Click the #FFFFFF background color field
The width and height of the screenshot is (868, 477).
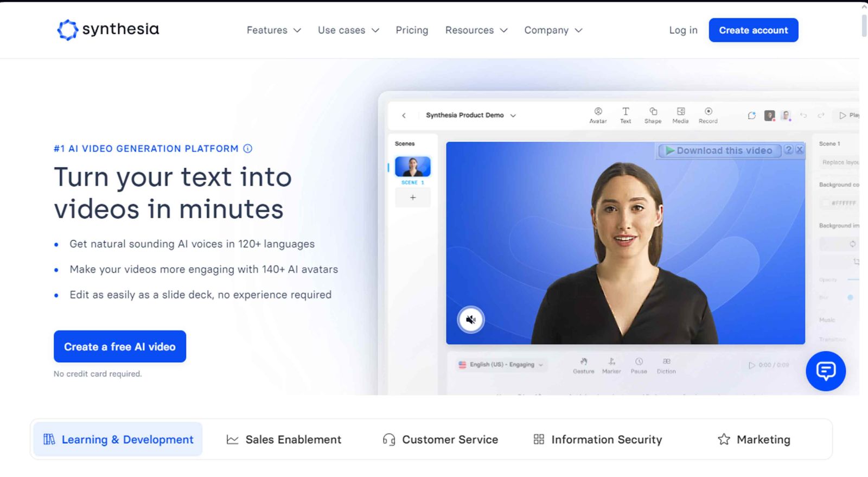pos(839,203)
